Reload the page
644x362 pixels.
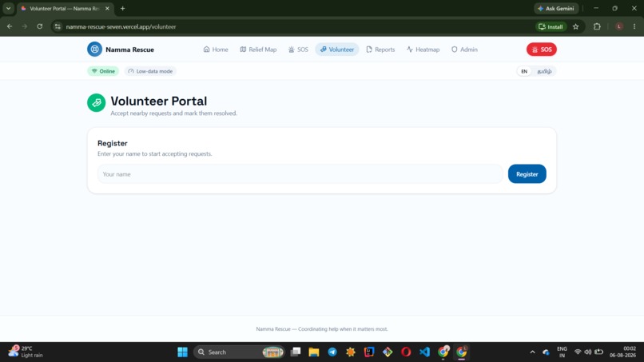tap(39, 26)
